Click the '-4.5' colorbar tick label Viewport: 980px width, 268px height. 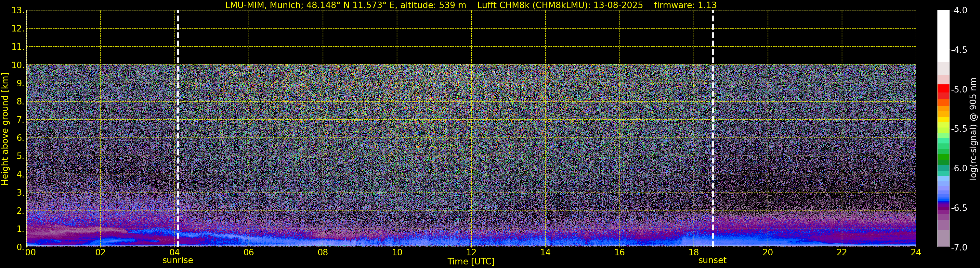click(x=959, y=50)
